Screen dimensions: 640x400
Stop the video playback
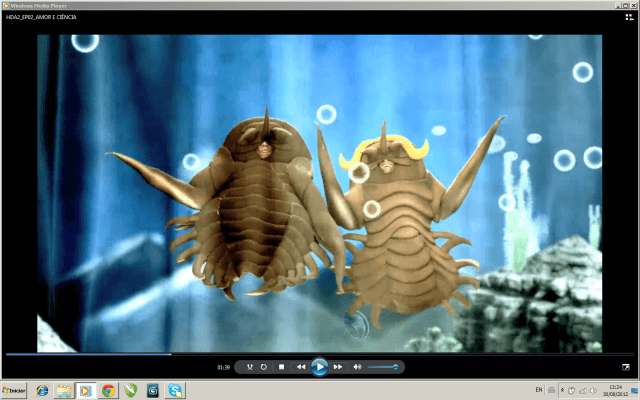282,367
